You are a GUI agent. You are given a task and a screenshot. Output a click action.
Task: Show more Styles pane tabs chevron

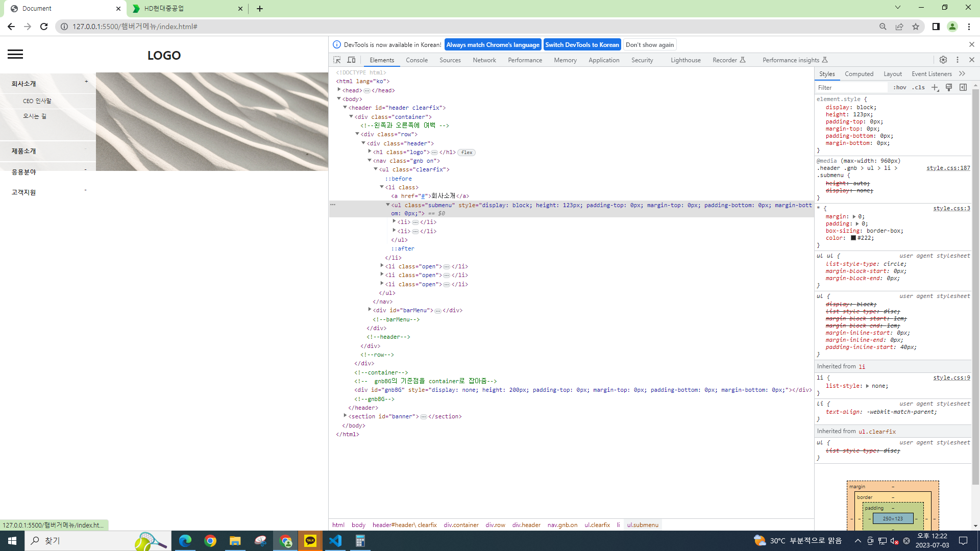coord(962,74)
